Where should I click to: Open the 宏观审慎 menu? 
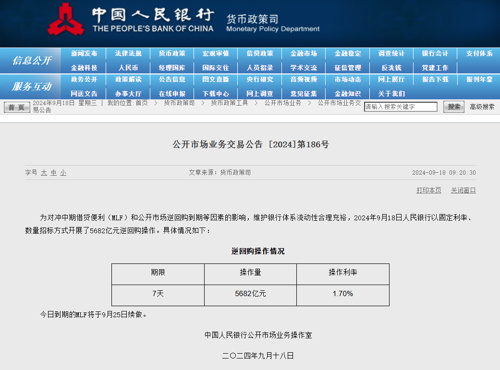tap(216, 53)
